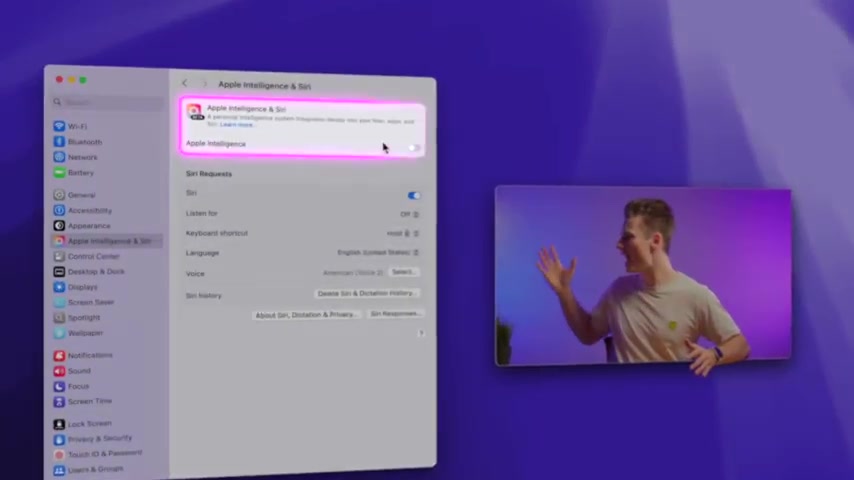Click the help question mark button
This screenshot has height=480, width=854.
(421, 333)
